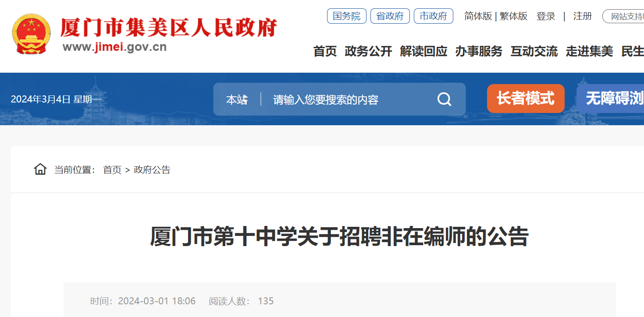This screenshot has height=317, width=644.
Task: Open the 省政府 link
Action: point(390,16)
